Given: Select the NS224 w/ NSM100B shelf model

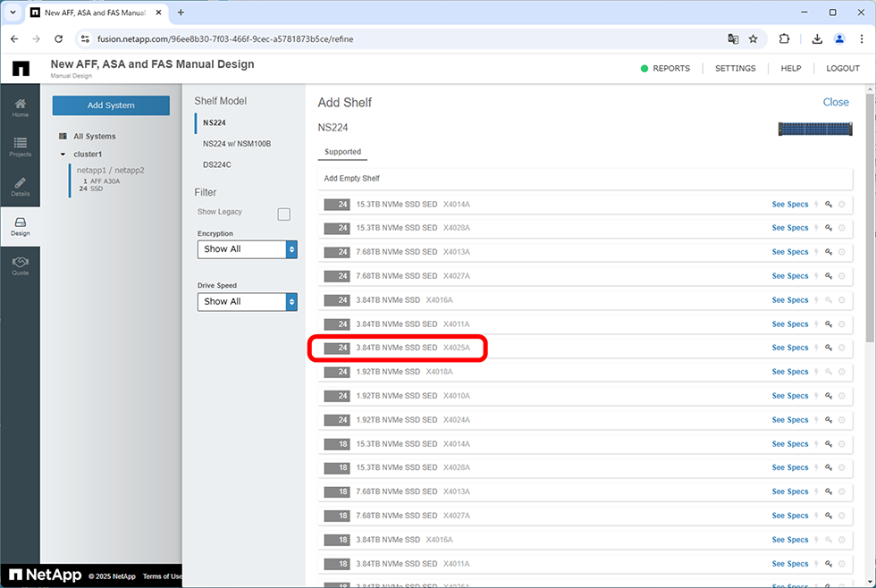Looking at the screenshot, I should pyautogui.click(x=237, y=144).
